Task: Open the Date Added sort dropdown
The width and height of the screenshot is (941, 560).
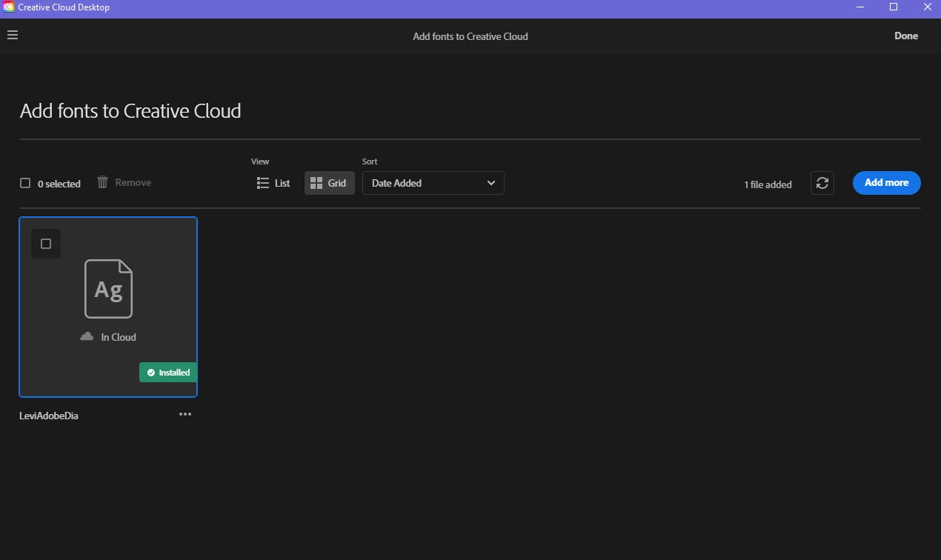Action: pos(433,183)
